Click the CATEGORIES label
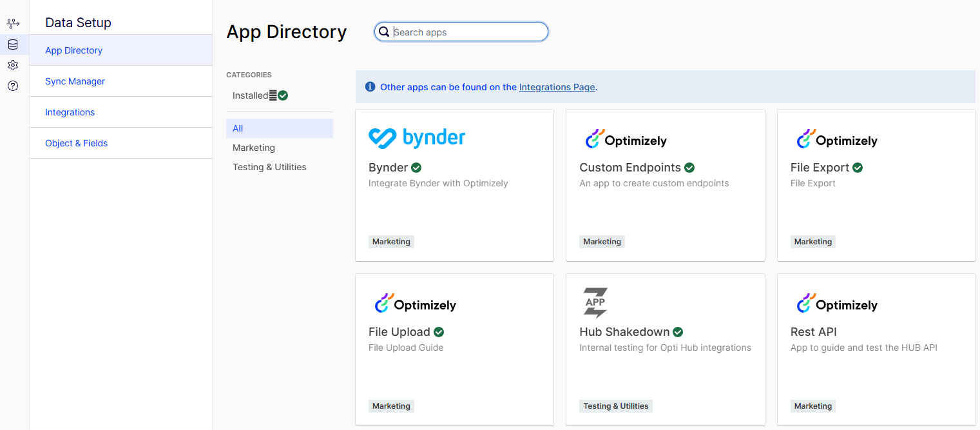This screenshot has height=430, width=980. tap(249, 75)
